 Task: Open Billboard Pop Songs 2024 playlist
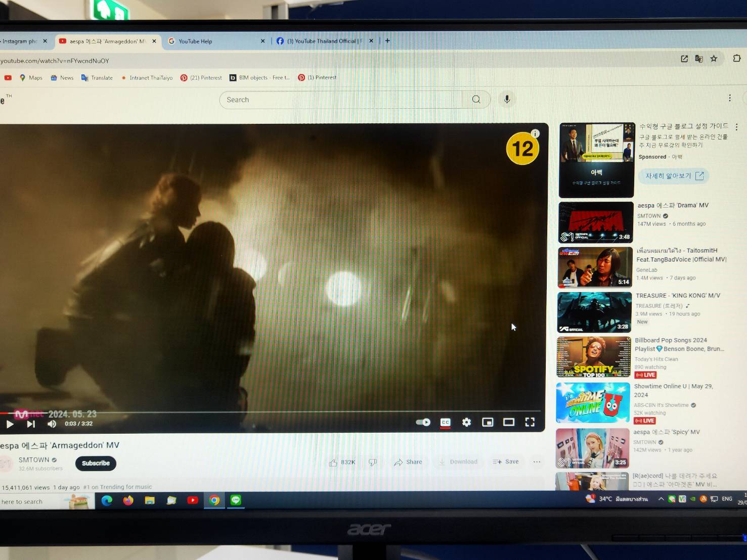click(679, 345)
